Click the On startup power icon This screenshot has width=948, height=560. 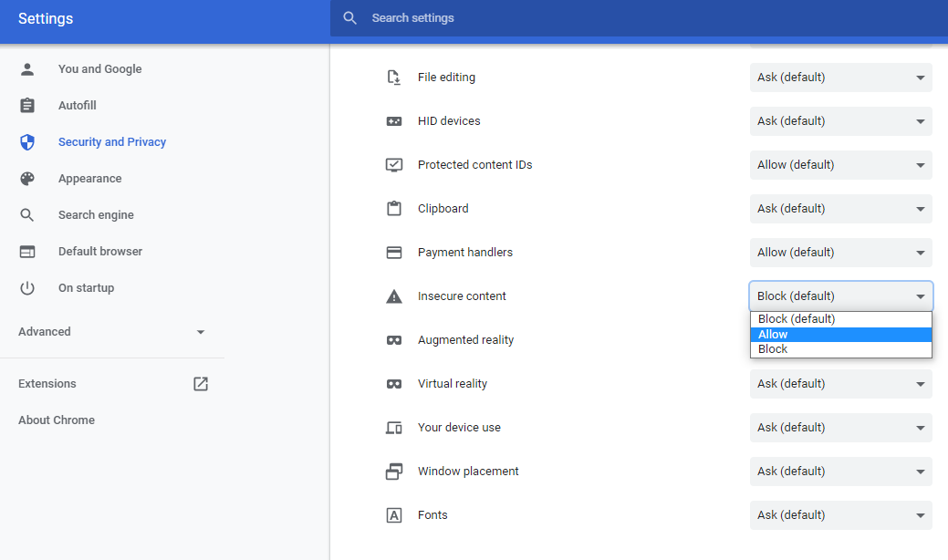point(27,288)
